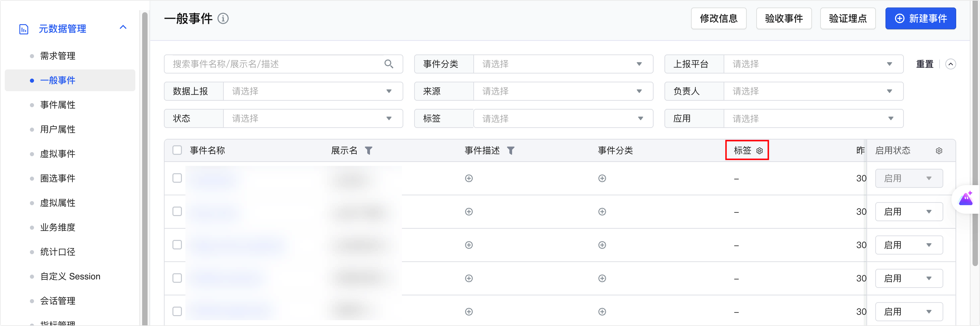Viewport: 980px width, 326px height.
Task: Open the 来源 filter dropdown
Action: 563,92
